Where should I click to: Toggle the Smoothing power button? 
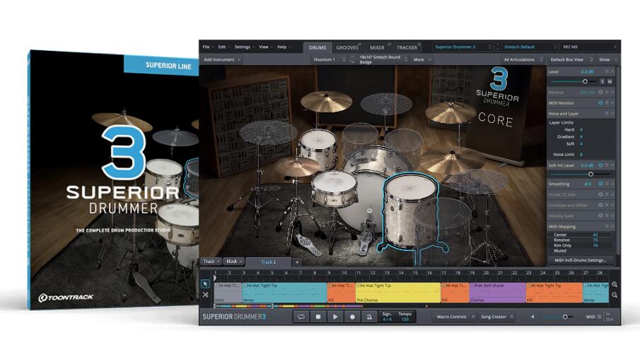600,184
